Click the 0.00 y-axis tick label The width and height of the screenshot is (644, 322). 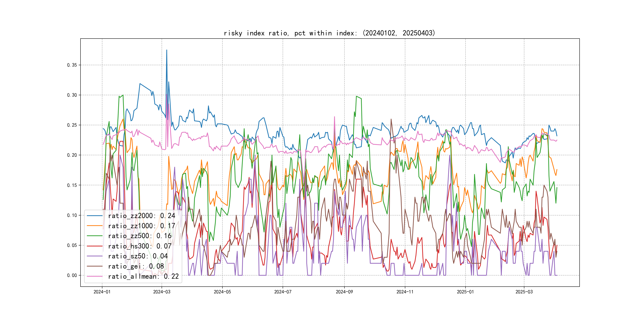pyautogui.click(x=72, y=275)
